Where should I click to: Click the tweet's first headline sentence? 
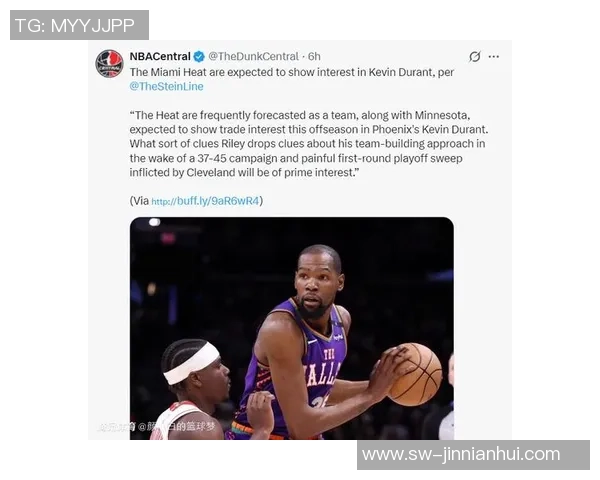(x=292, y=72)
